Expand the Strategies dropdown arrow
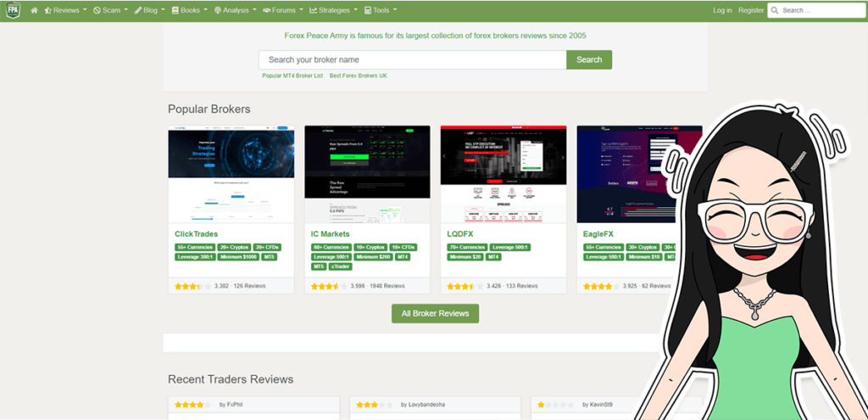 point(355,10)
